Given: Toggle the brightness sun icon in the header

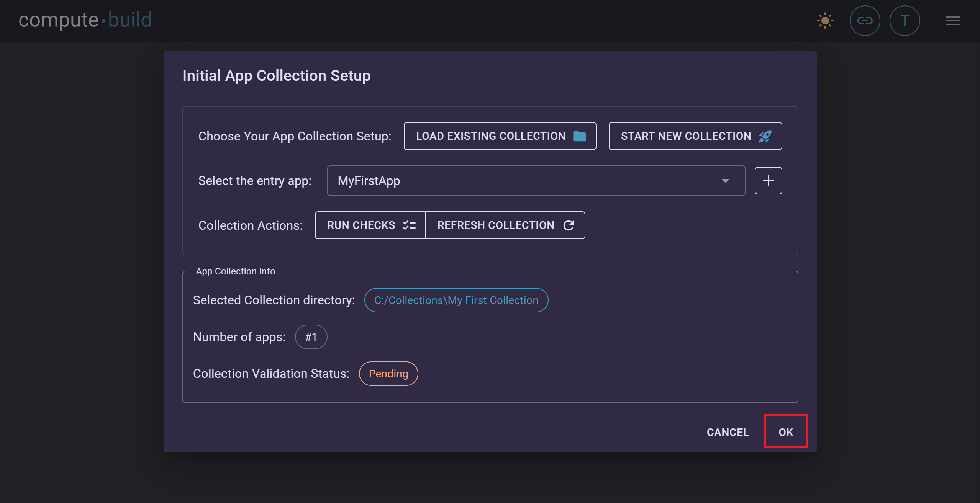Looking at the screenshot, I should click(825, 21).
